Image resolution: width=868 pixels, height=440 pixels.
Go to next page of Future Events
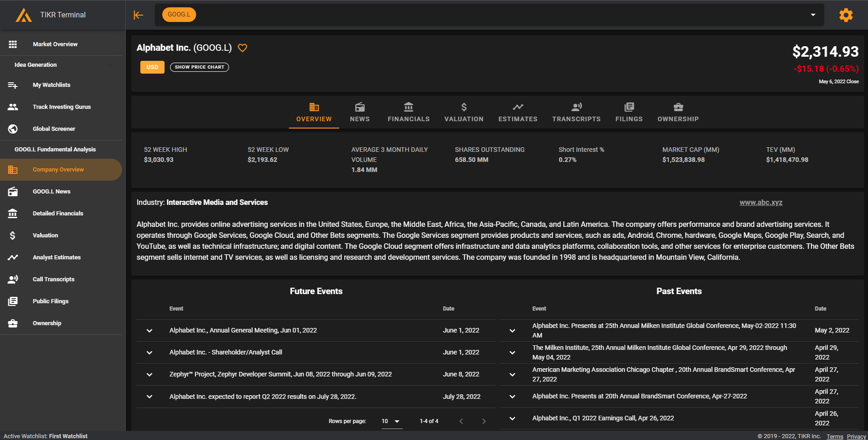click(x=484, y=421)
